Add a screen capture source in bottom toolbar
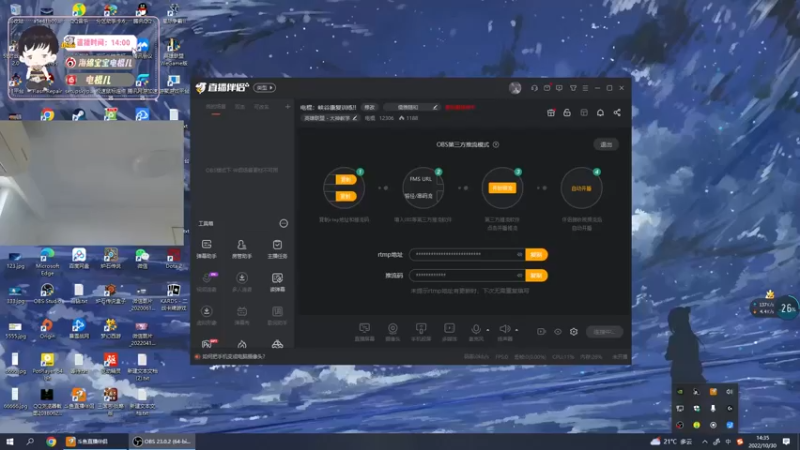 [364, 332]
